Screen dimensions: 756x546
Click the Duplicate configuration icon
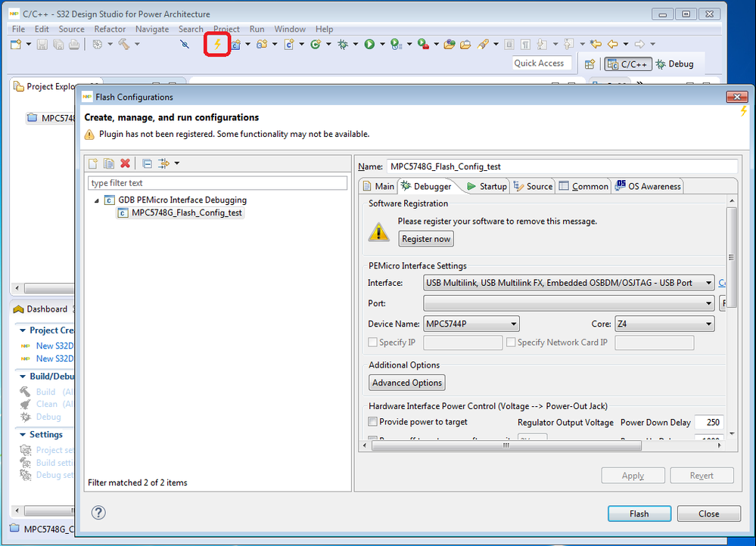point(109,163)
